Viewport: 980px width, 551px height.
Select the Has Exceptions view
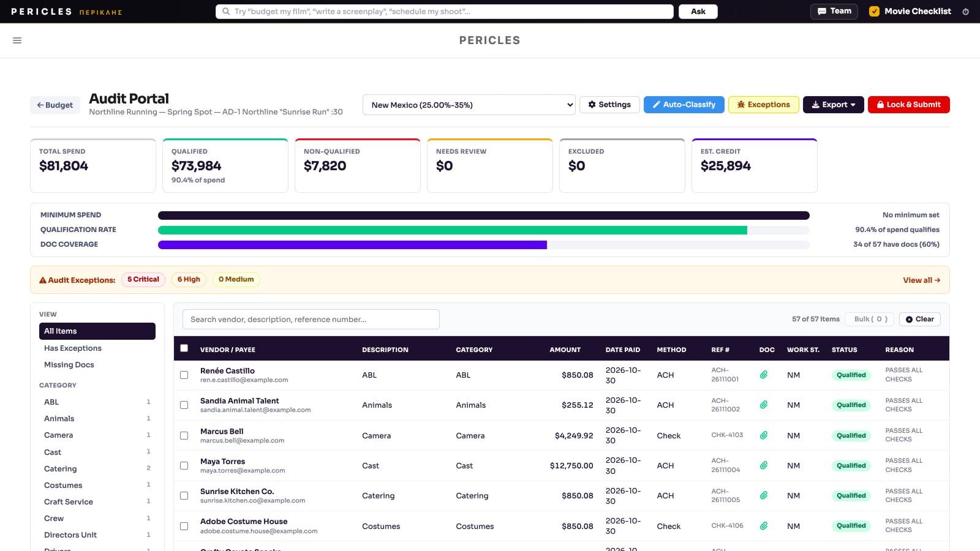click(97, 348)
